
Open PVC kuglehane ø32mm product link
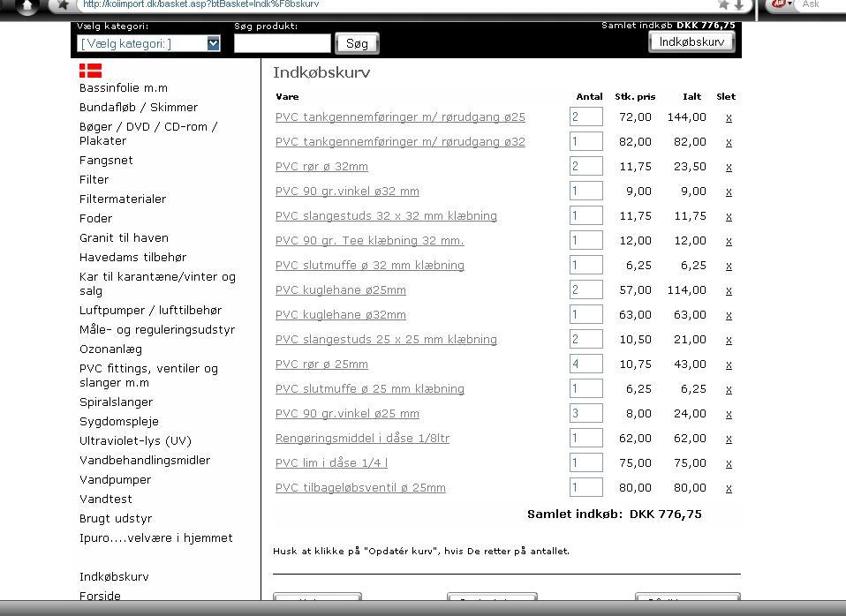(340, 314)
